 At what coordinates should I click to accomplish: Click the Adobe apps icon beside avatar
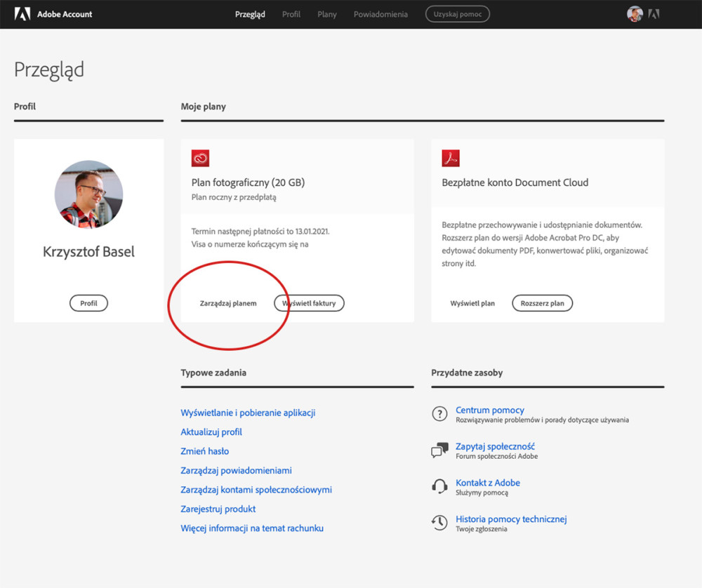click(654, 14)
